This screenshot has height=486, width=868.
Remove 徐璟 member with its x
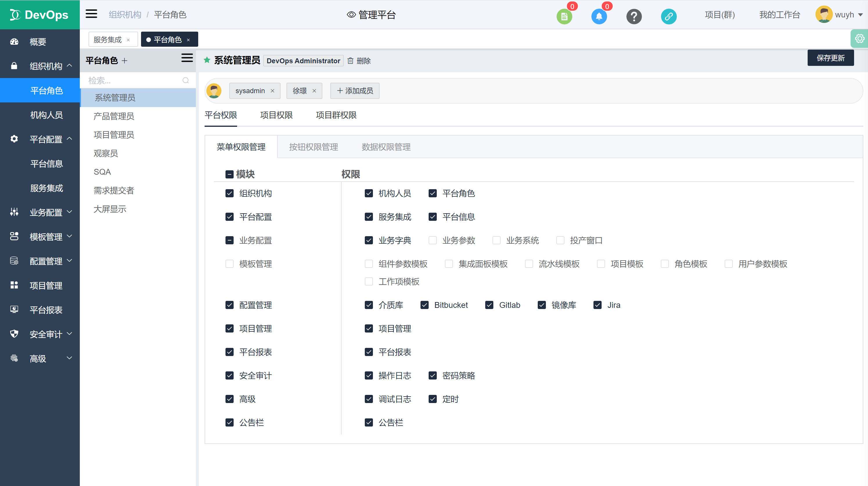(314, 91)
